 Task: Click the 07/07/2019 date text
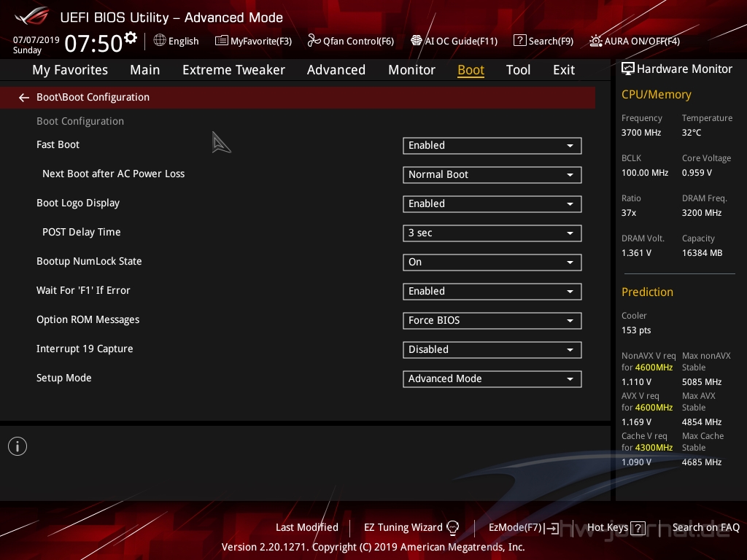click(x=36, y=40)
